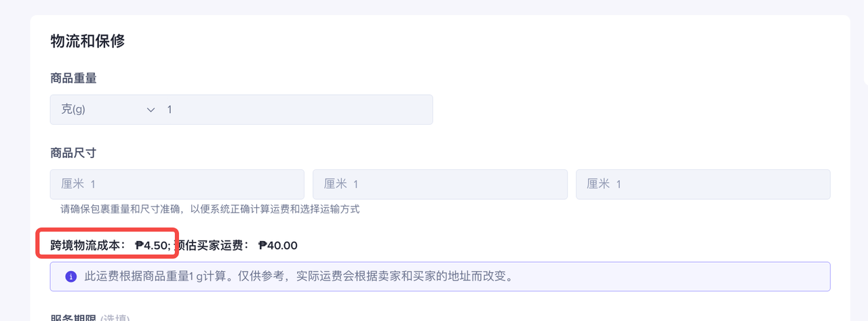Select the 跨境物流成本 label
This screenshot has height=321, width=868.
[x=87, y=245]
